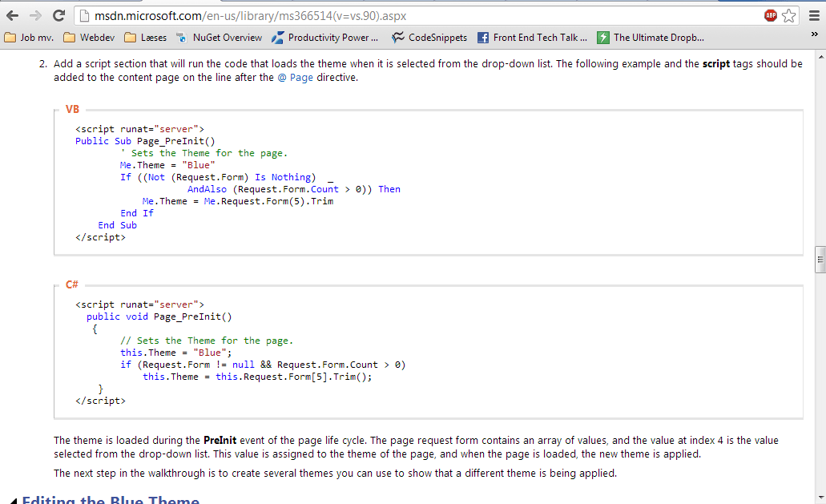
Task: Open the Chrome hamburger menu
Action: point(814,16)
